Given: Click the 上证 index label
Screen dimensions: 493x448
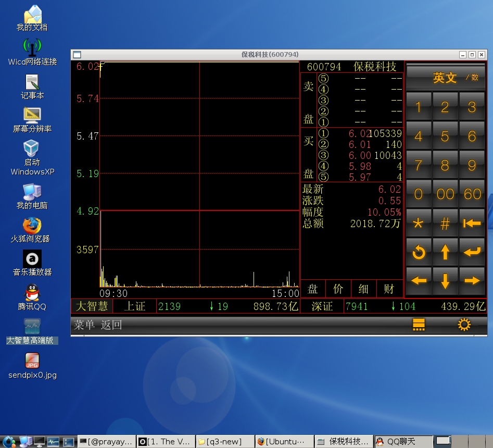Looking at the screenshot, I should coord(134,306).
